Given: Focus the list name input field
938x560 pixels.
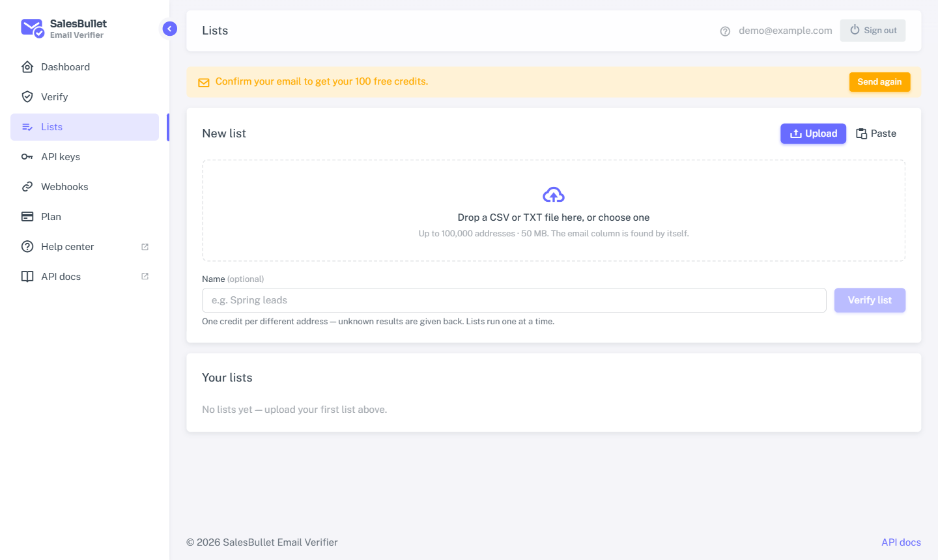Looking at the screenshot, I should tap(514, 300).
